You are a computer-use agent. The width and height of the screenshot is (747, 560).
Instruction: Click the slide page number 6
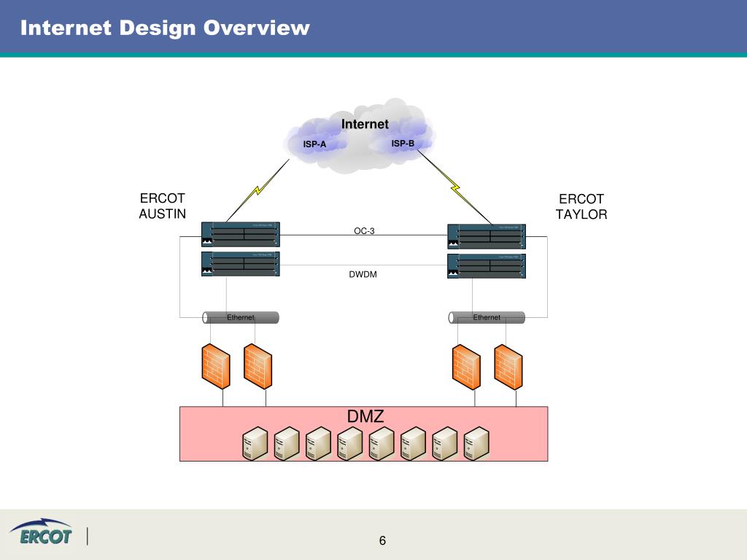pos(382,540)
